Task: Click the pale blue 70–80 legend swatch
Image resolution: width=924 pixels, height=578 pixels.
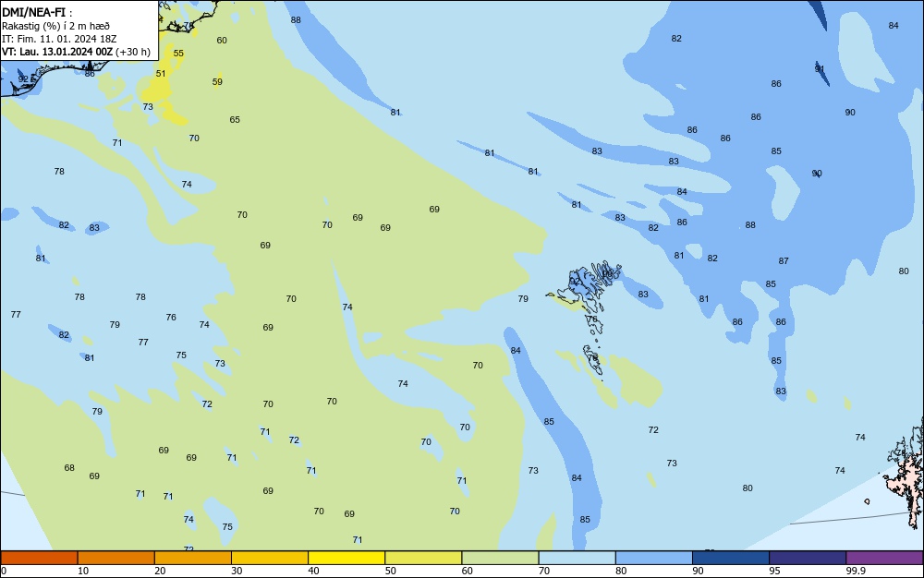Action: [x=577, y=558]
